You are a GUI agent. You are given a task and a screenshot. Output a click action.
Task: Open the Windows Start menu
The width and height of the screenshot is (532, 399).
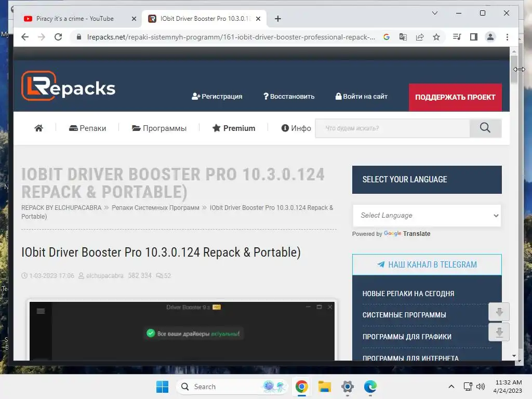click(162, 387)
